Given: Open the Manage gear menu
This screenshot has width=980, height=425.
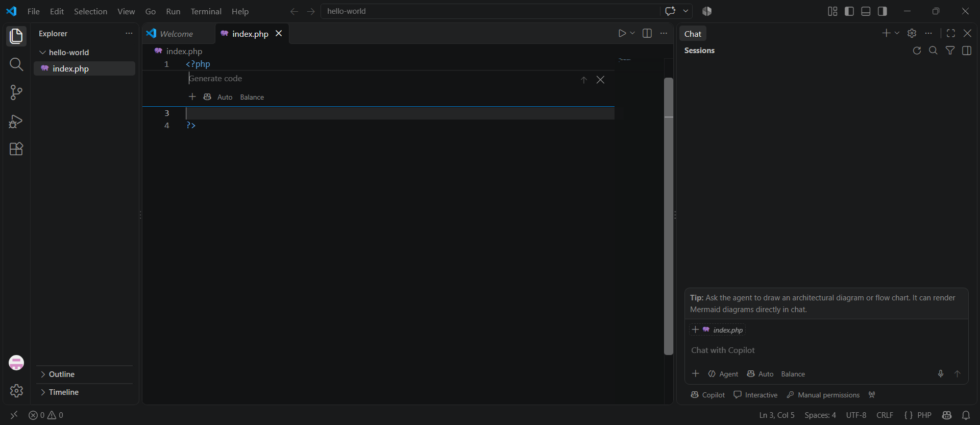Looking at the screenshot, I should pyautogui.click(x=16, y=391).
